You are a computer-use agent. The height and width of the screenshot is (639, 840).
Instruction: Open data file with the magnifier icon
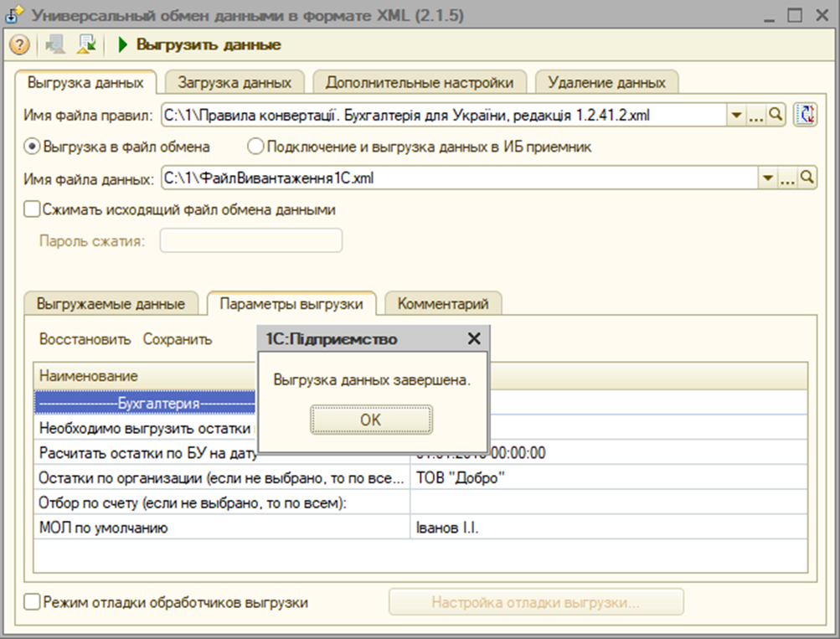807,177
